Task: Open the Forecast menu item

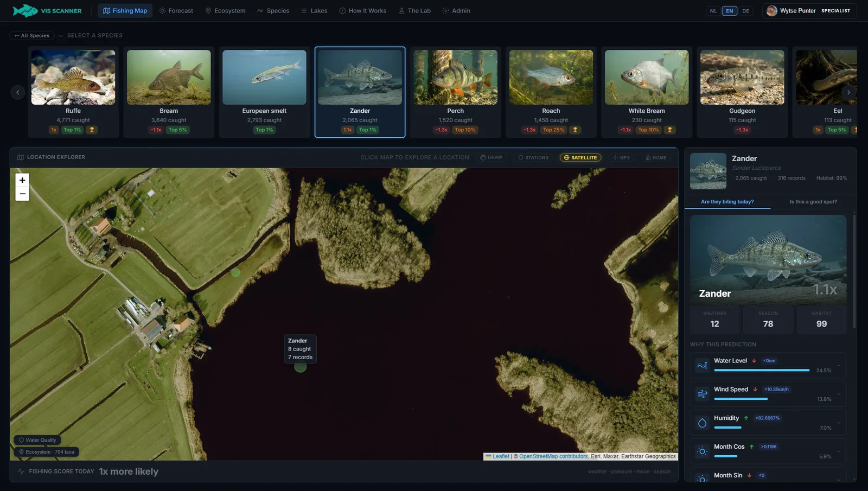Action: [176, 11]
